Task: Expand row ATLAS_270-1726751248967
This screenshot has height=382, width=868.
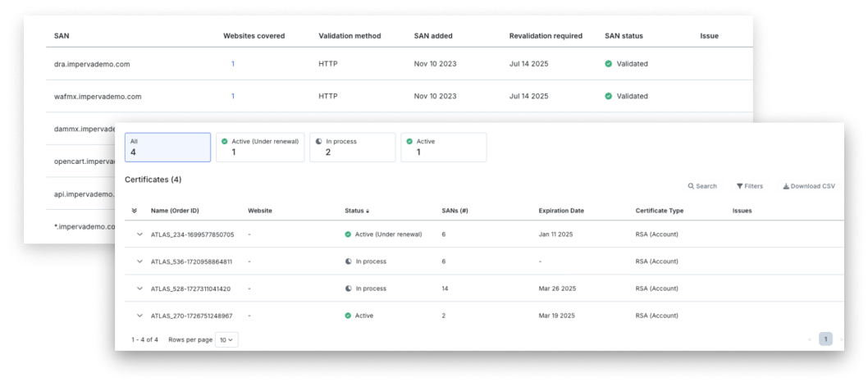Action: [139, 316]
